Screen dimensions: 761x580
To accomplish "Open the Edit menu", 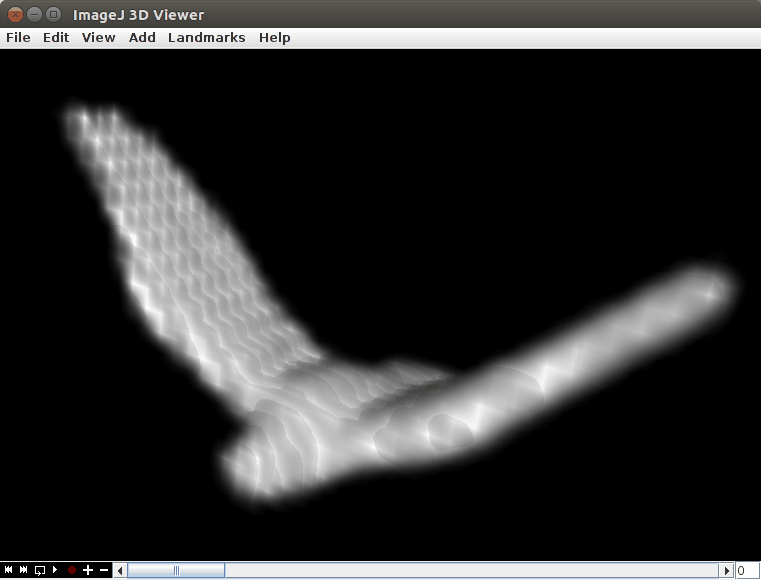I will (x=56, y=38).
